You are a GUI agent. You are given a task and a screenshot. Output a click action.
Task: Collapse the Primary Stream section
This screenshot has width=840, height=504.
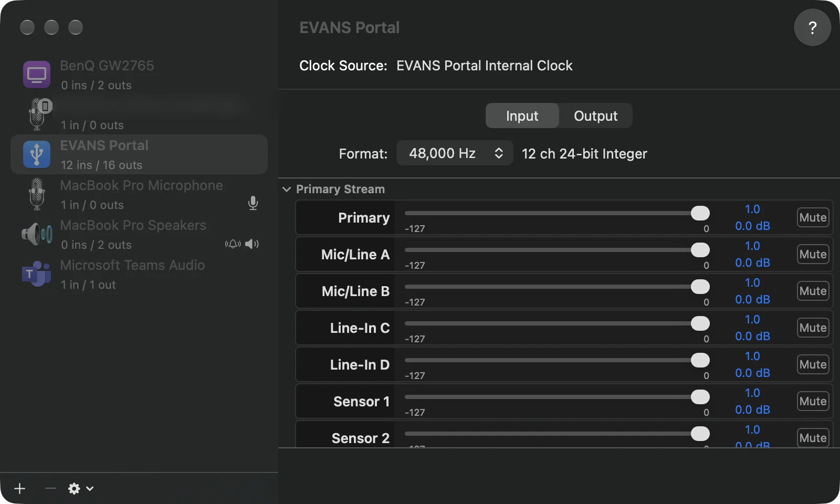[x=287, y=189]
